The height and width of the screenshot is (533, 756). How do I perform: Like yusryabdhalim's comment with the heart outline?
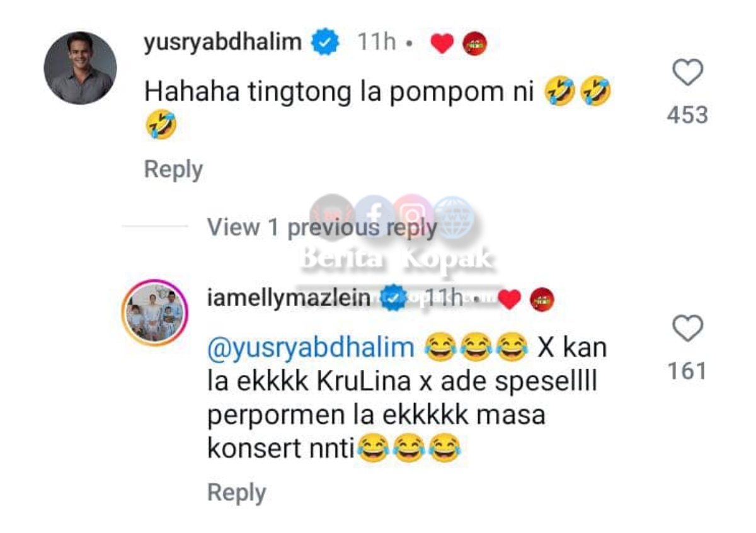tap(687, 72)
